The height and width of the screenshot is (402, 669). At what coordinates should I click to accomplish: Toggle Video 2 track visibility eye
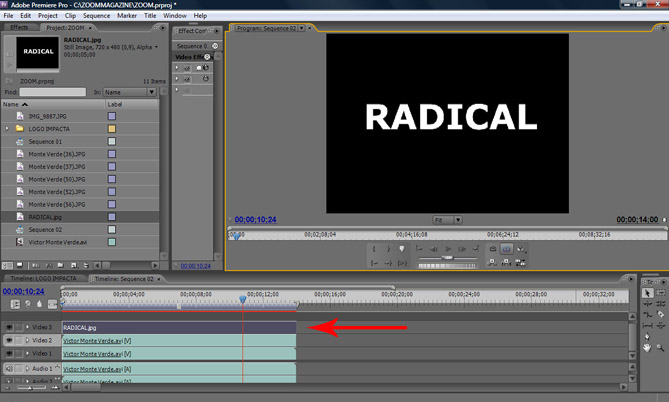pyautogui.click(x=9, y=340)
